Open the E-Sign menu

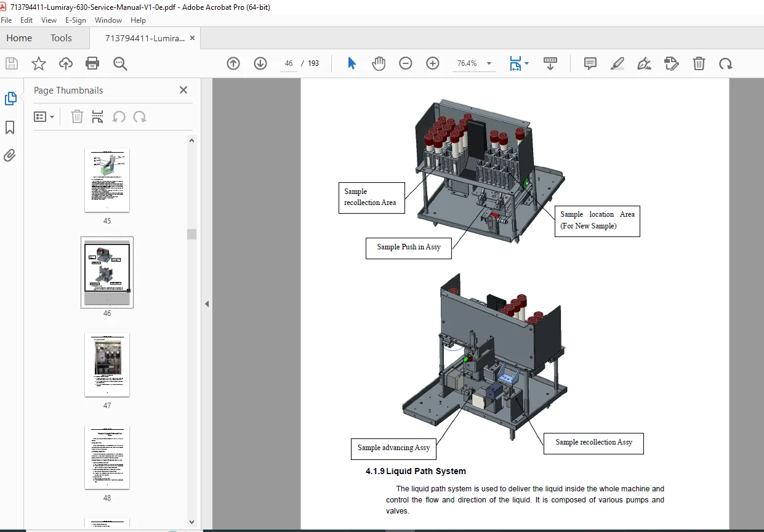pos(76,20)
